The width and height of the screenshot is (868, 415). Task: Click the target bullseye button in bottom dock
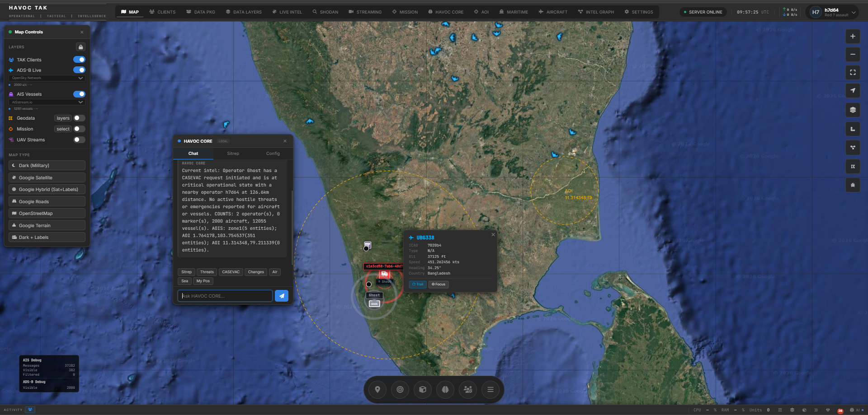(400, 389)
